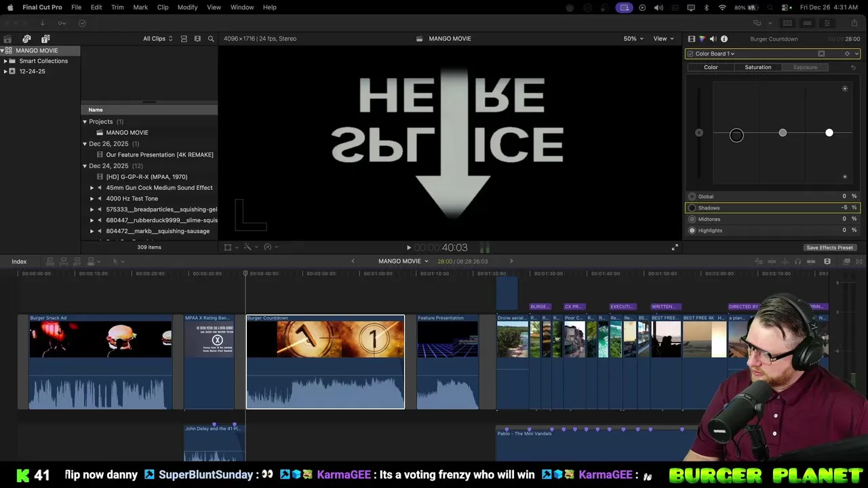Open the Trim menu

tap(117, 7)
